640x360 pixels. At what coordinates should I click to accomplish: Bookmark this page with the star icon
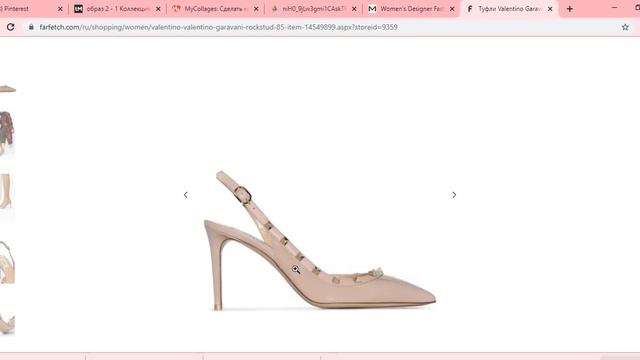click(625, 27)
